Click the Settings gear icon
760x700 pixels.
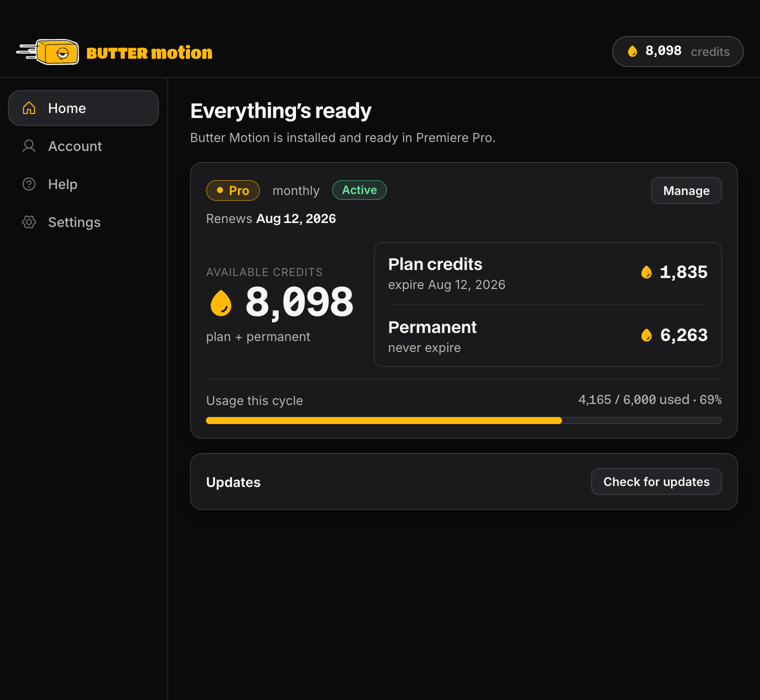coord(29,222)
